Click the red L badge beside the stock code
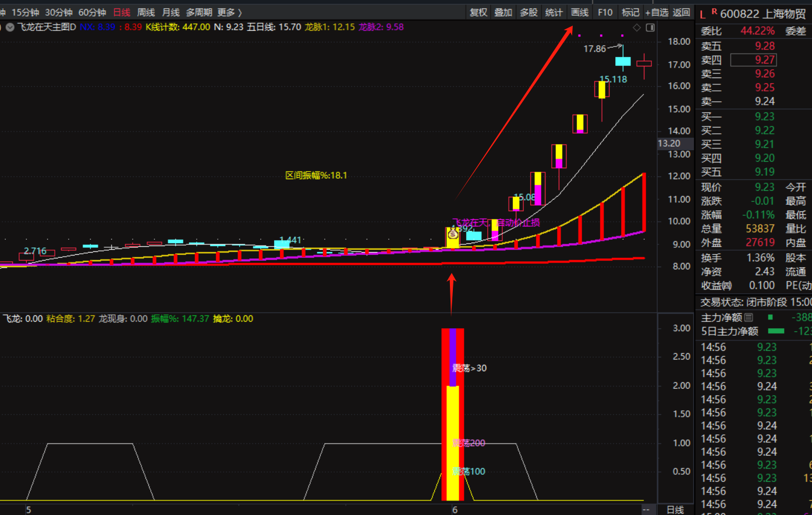Image resolution: width=812 pixels, height=515 pixels. pyautogui.click(x=703, y=14)
